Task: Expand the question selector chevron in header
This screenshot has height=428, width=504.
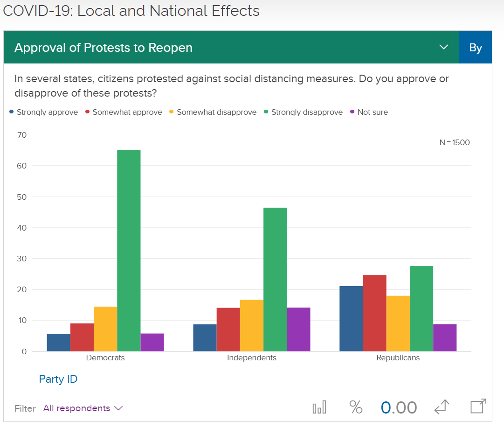Action: [x=444, y=47]
